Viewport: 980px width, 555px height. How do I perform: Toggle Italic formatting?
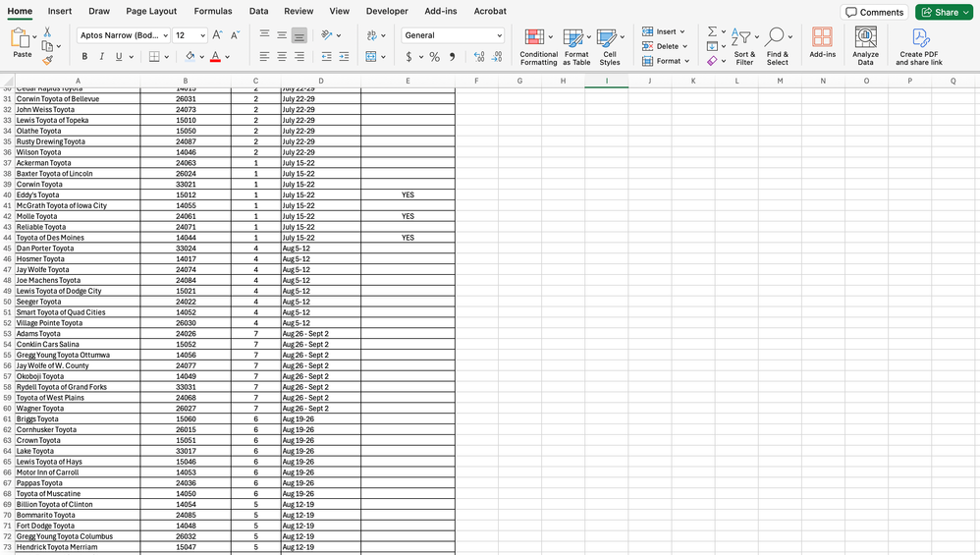101,57
